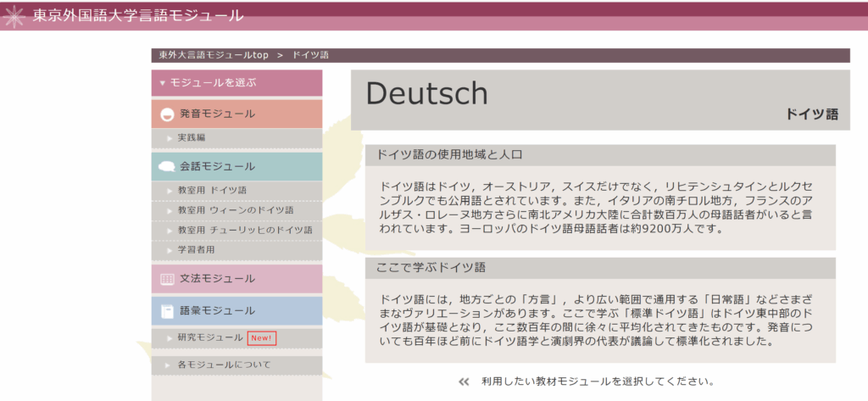Click the Deutsch page heading
The width and height of the screenshot is (868, 401).
[426, 93]
